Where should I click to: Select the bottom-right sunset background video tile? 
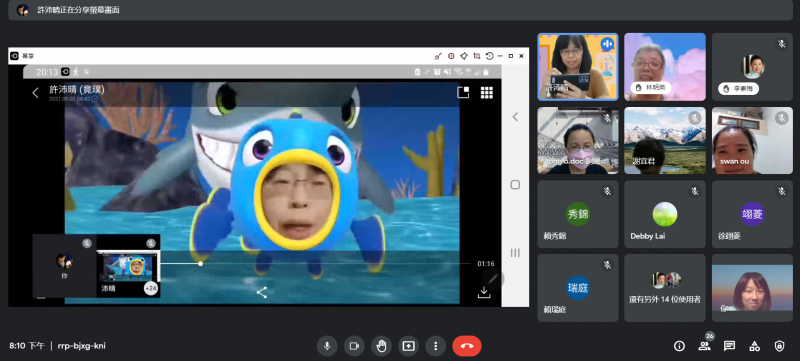[752, 288]
